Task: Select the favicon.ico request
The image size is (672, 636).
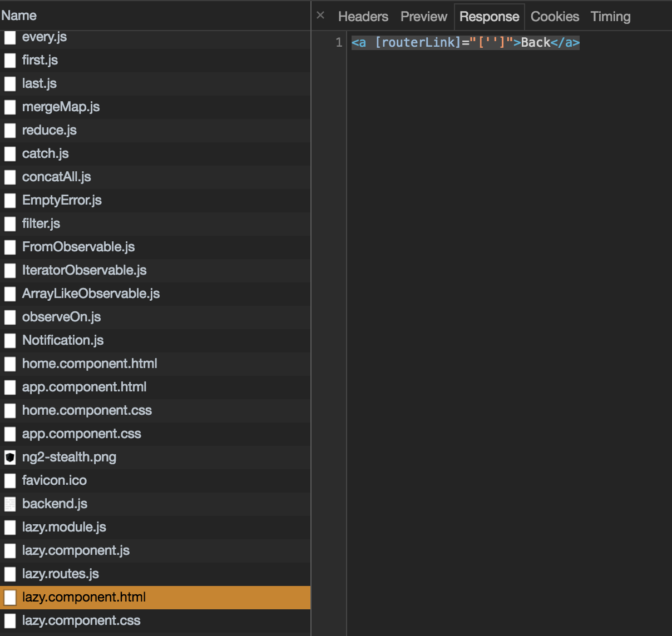Action: point(155,480)
